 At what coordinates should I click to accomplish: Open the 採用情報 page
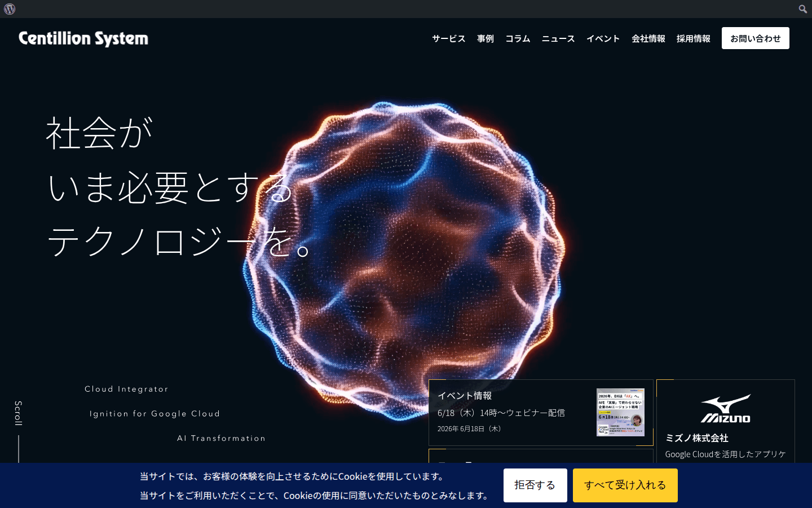click(x=694, y=38)
